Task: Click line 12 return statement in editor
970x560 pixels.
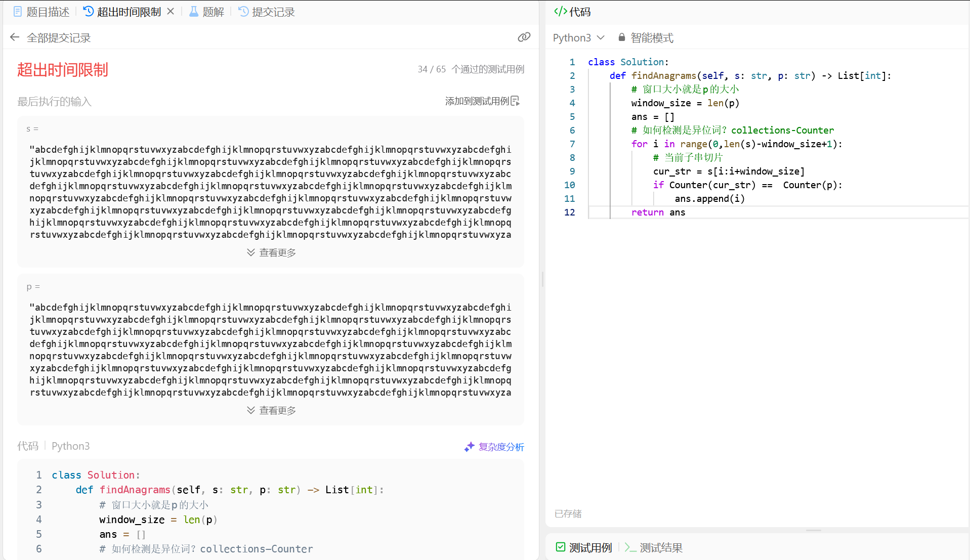Action: coord(658,212)
